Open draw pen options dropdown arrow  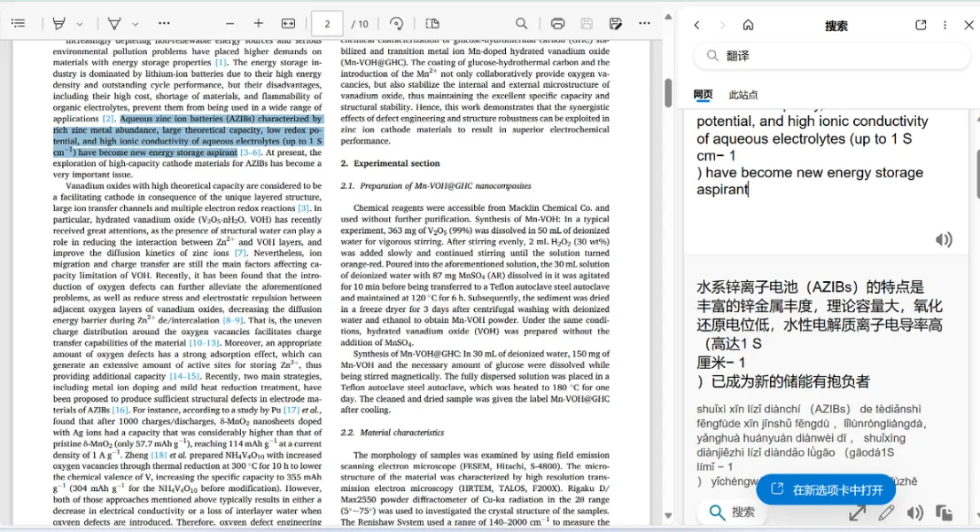tap(135, 24)
